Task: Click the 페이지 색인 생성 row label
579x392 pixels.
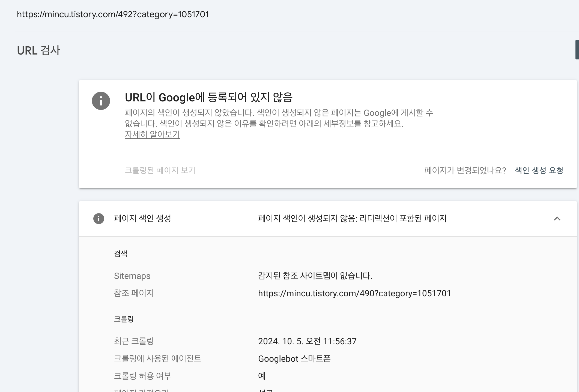Action: click(142, 218)
